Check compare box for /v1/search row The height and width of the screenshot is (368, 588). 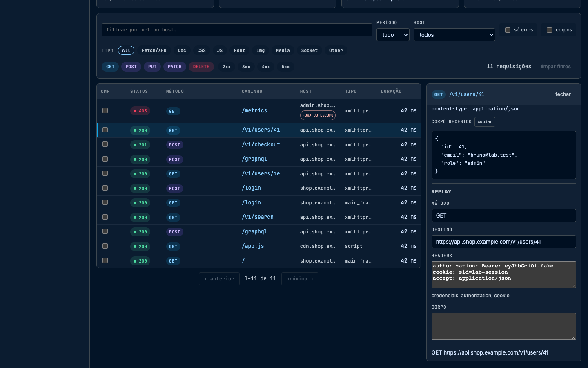(105, 217)
